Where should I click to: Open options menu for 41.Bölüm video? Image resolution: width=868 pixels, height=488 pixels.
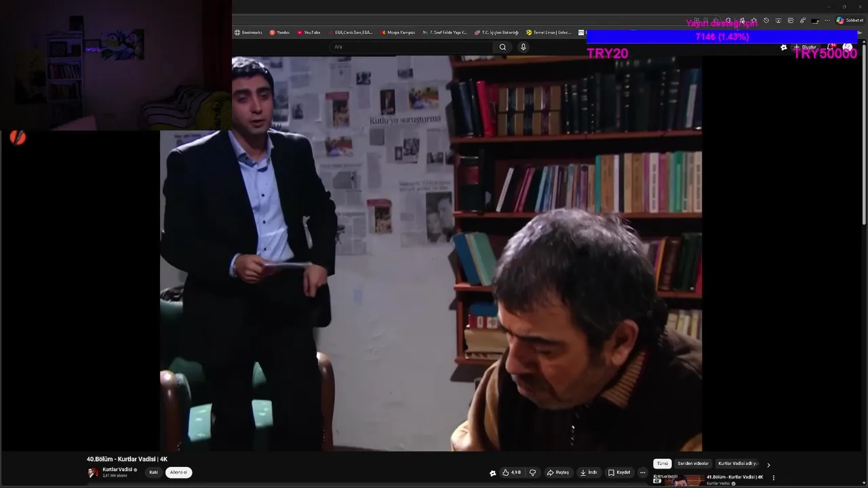774,478
